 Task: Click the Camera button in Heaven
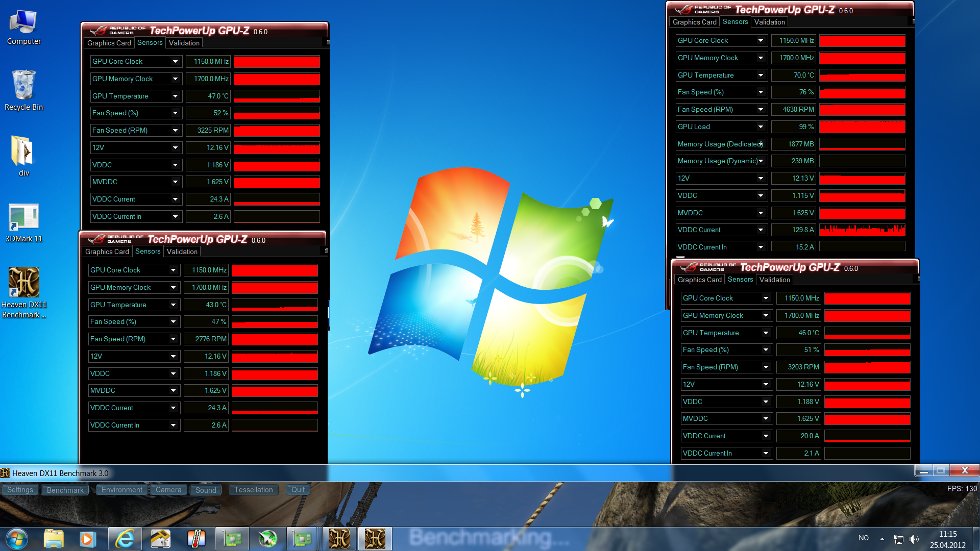(168, 490)
